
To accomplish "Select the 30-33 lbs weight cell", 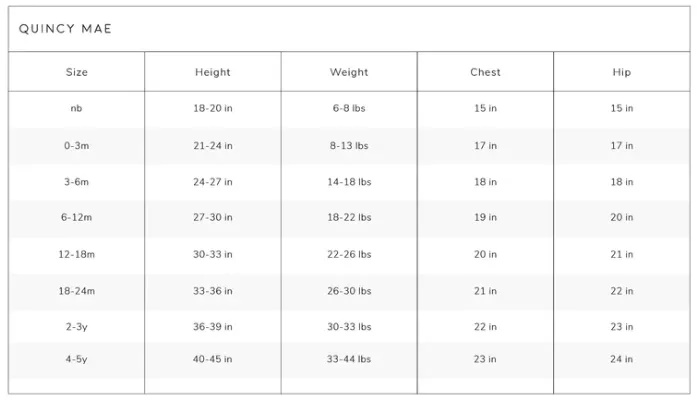I will pyautogui.click(x=349, y=327).
